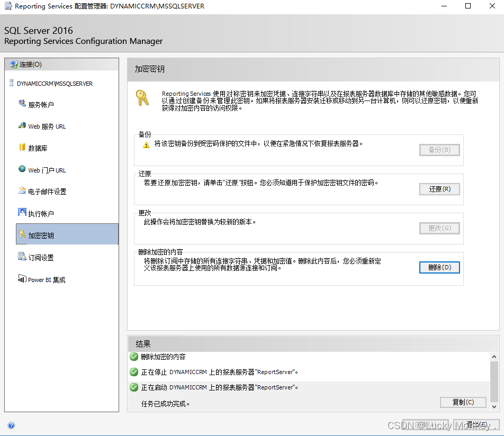
Task: Open the 服务帐户 page
Action: (41, 105)
